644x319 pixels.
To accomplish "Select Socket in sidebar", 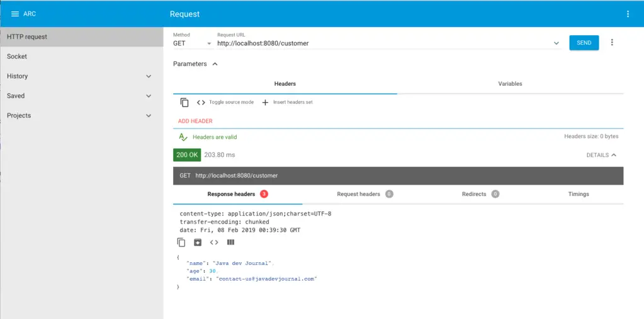I will 82,56.
